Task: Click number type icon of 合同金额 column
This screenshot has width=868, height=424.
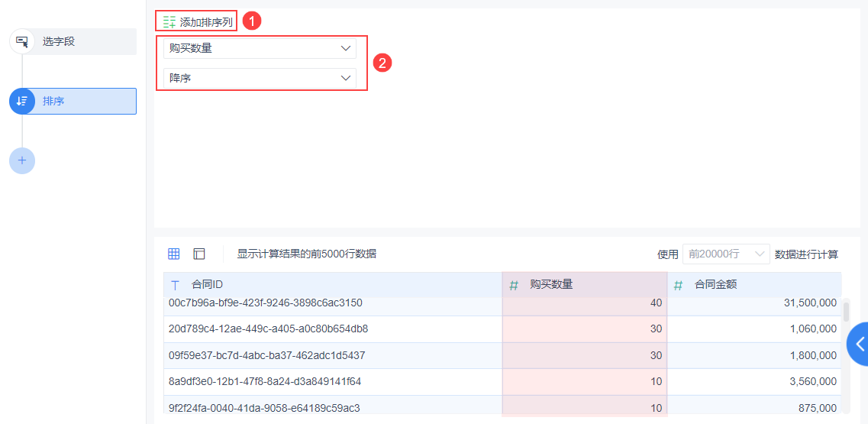Action: click(678, 286)
